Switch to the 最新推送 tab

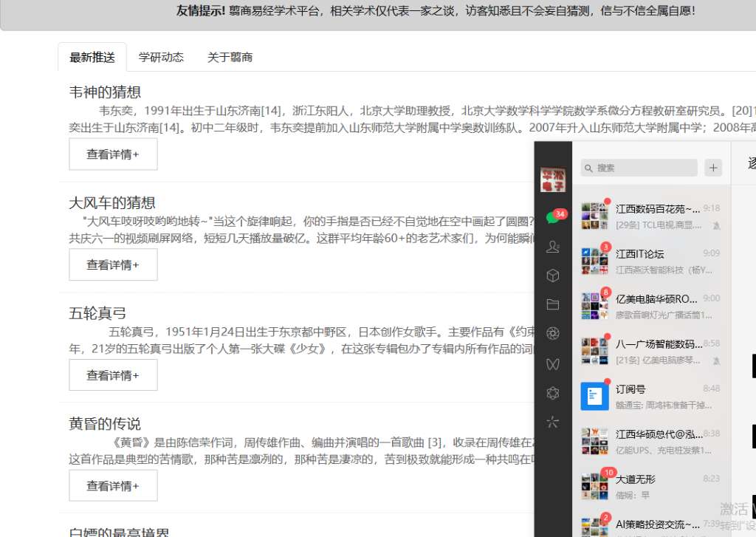tap(92, 57)
